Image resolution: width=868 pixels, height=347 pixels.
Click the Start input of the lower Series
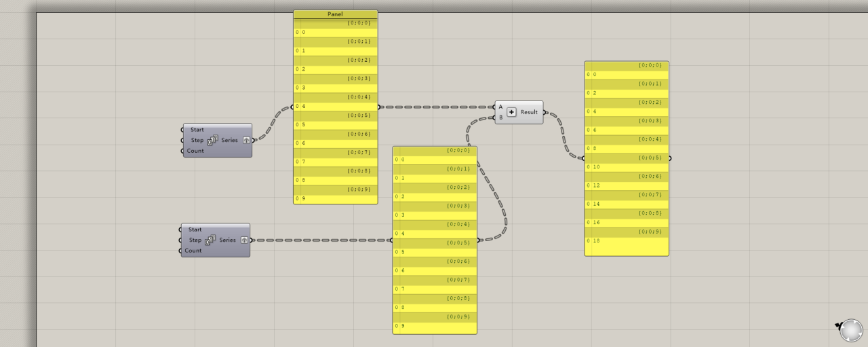tap(195, 230)
